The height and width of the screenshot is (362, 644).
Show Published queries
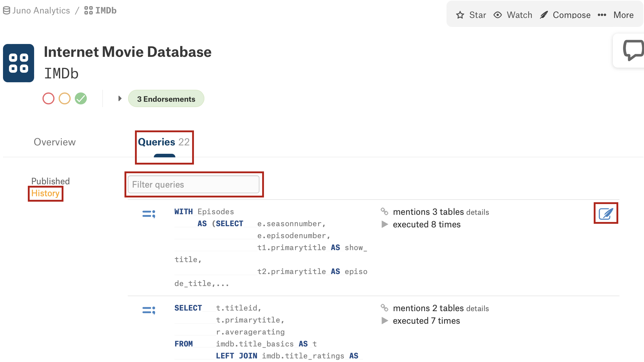(51, 181)
